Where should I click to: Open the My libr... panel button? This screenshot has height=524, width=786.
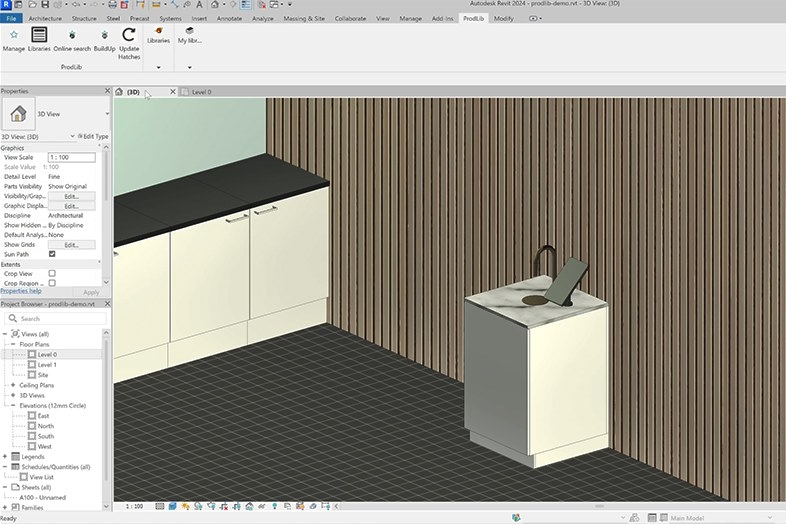pos(189,35)
